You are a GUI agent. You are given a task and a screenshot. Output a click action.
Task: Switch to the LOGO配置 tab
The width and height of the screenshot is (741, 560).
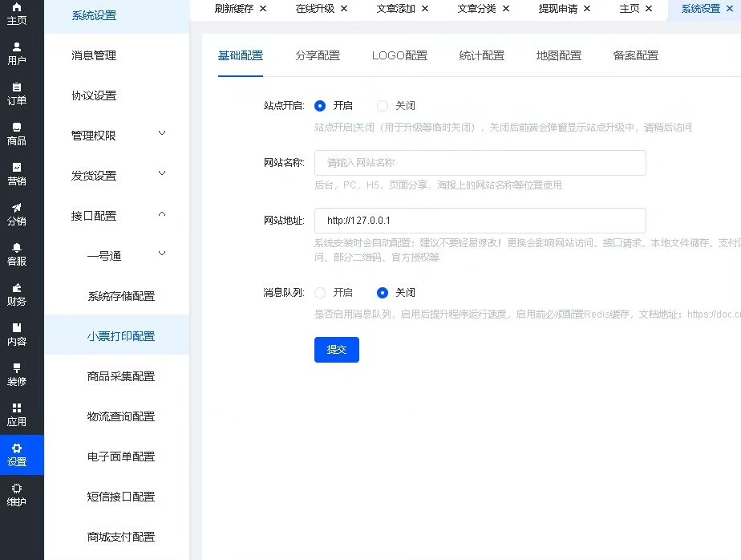(399, 55)
